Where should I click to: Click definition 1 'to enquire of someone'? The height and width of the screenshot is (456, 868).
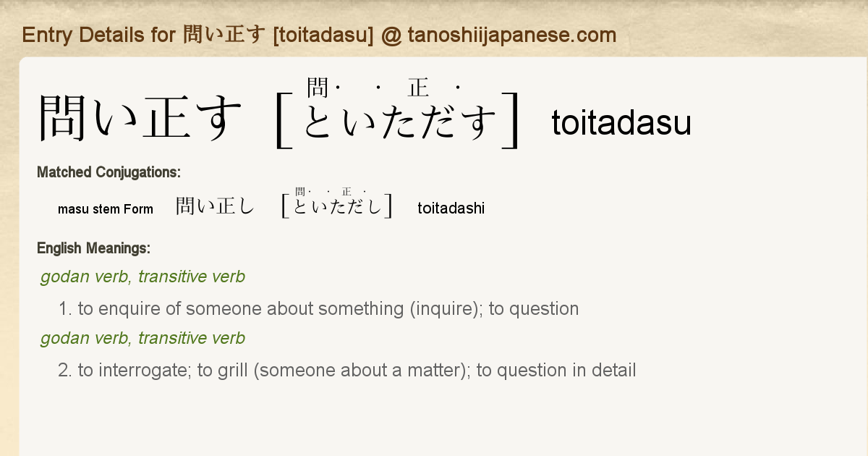pyautogui.click(x=318, y=309)
